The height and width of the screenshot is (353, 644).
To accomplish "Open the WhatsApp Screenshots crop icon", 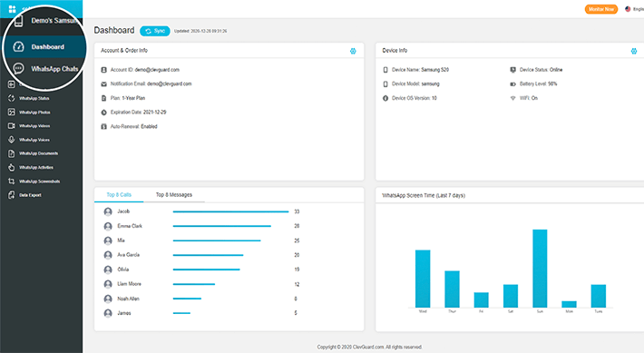I will [x=12, y=181].
